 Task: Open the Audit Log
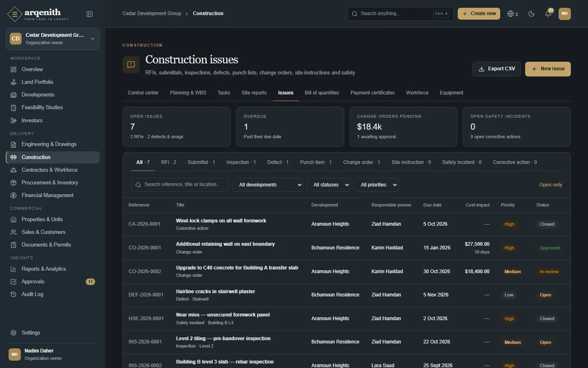pyautogui.click(x=53, y=294)
